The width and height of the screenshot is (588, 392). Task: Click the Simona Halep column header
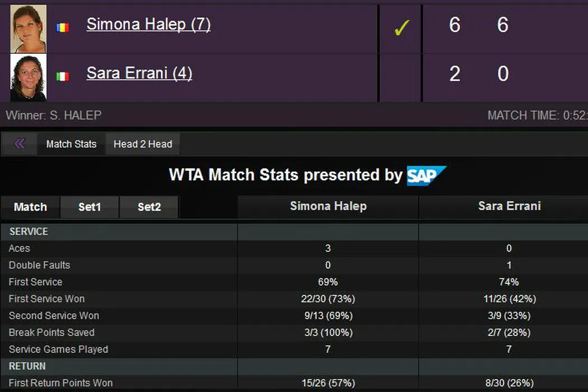328,207
